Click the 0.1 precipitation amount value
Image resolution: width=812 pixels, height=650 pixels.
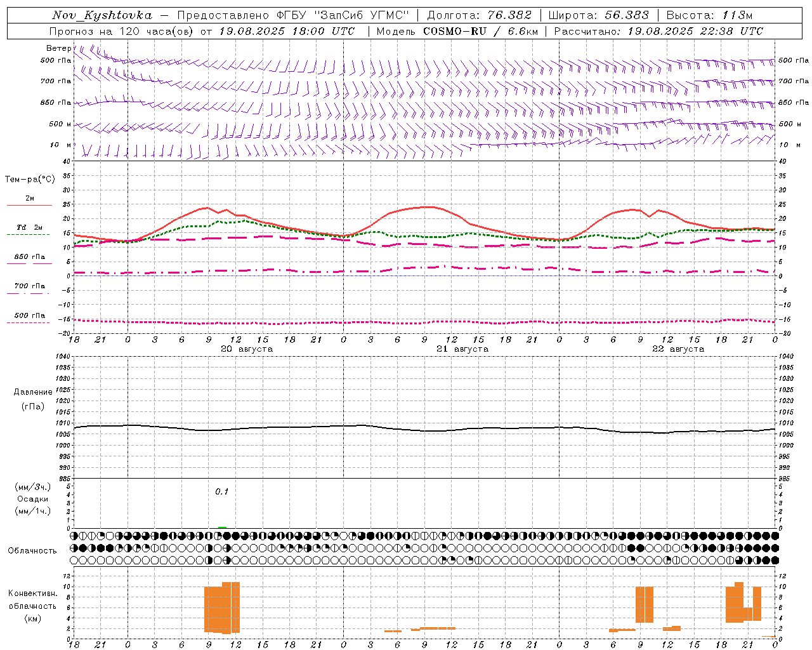[x=221, y=491]
